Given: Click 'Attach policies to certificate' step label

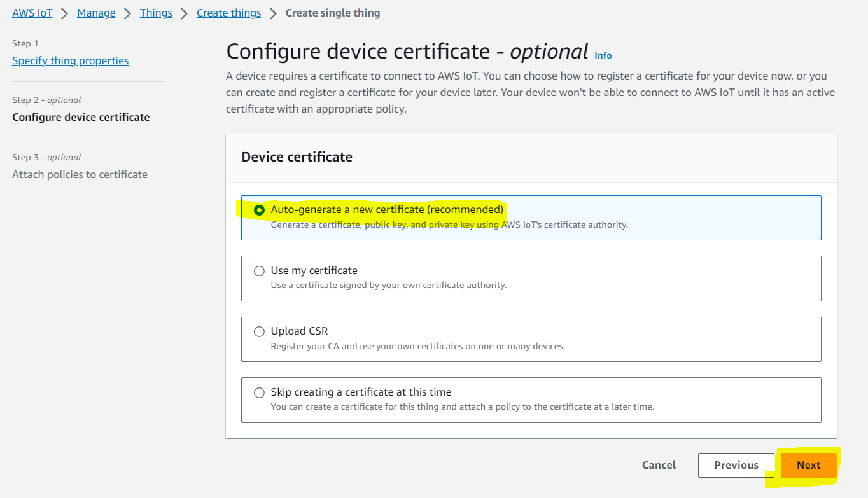Looking at the screenshot, I should pos(80,174).
